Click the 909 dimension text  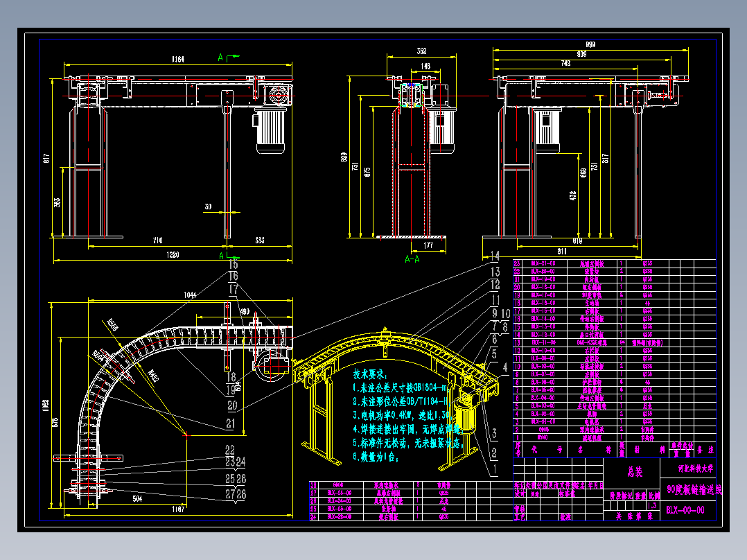[x=581, y=54]
